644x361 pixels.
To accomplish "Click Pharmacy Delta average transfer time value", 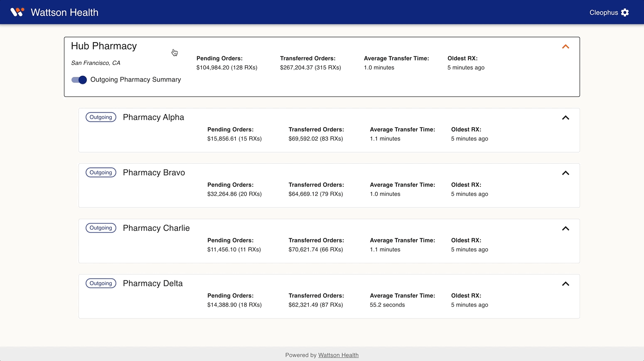I will click(387, 305).
